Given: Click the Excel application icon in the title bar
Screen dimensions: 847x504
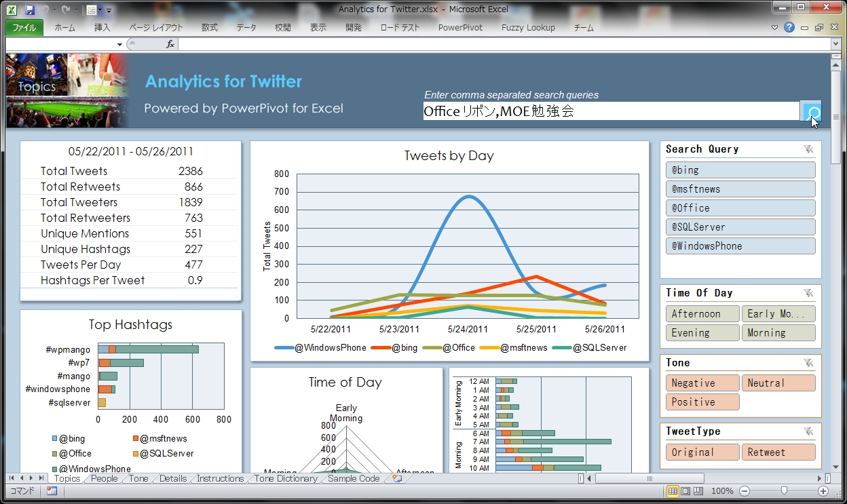Looking at the screenshot, I should click(12, 10).
